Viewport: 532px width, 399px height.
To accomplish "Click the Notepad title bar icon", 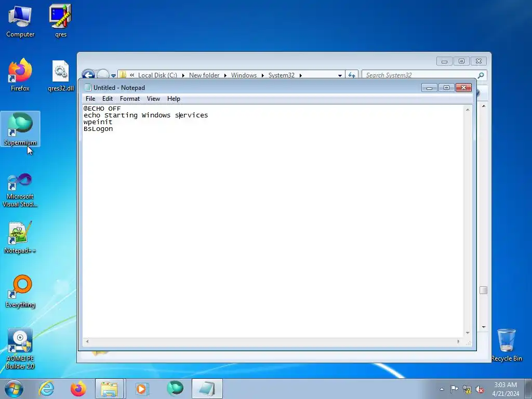I will (x=88, y=87).
